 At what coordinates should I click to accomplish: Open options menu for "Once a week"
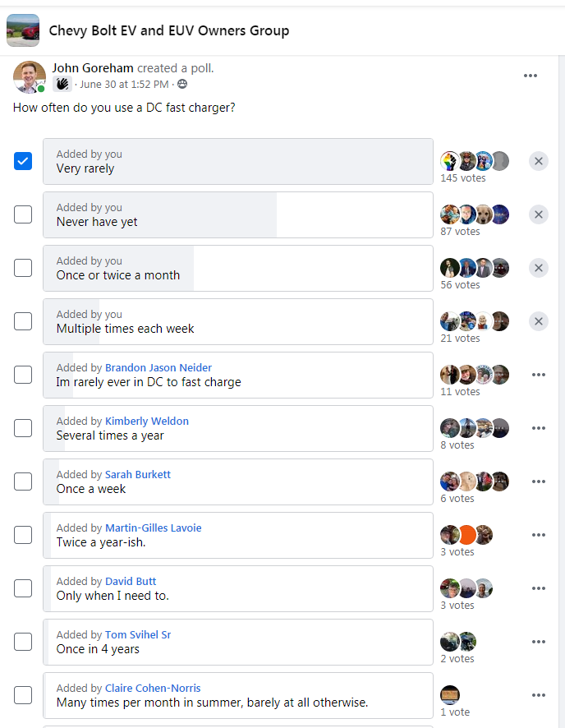click(x=539, y=481)
